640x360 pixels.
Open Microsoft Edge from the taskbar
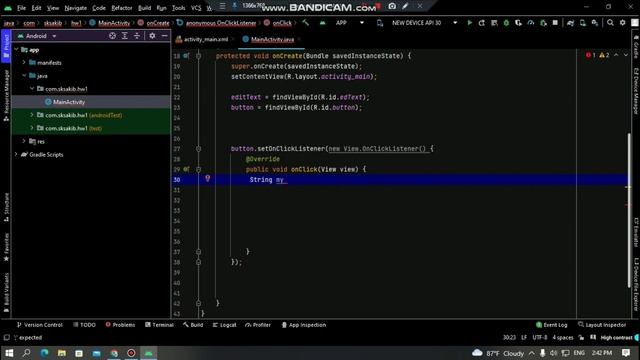[44, 353]
